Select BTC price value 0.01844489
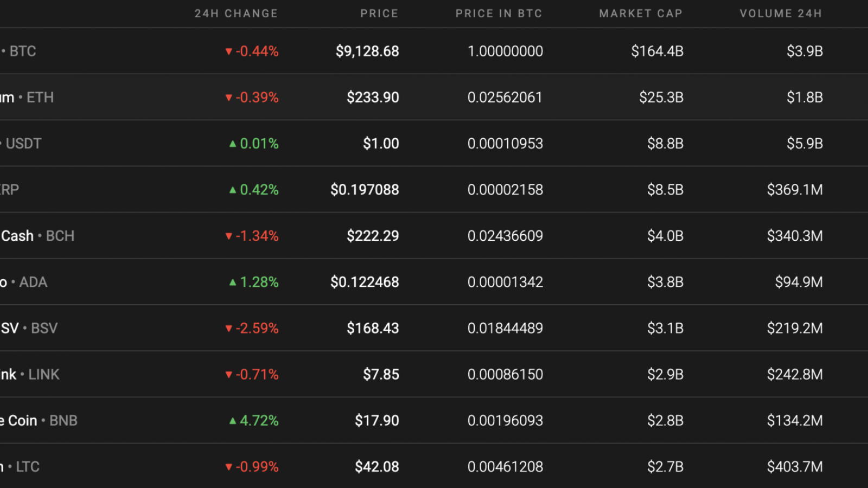The image size is (868, 488). (x=505, y=328)
